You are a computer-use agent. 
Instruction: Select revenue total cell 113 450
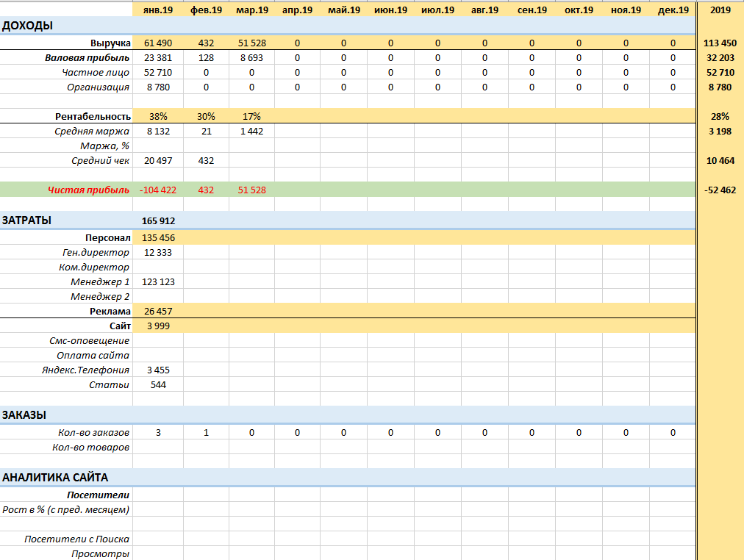(x=720, y=43)
